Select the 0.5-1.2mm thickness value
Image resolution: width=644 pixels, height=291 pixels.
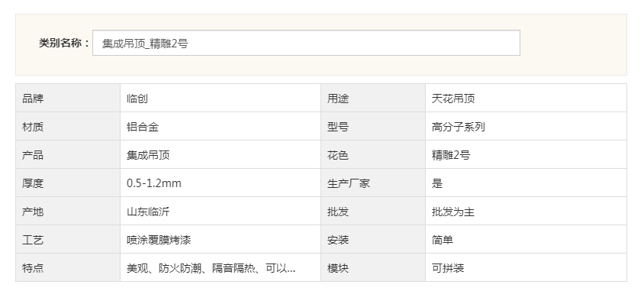[153, 183]
